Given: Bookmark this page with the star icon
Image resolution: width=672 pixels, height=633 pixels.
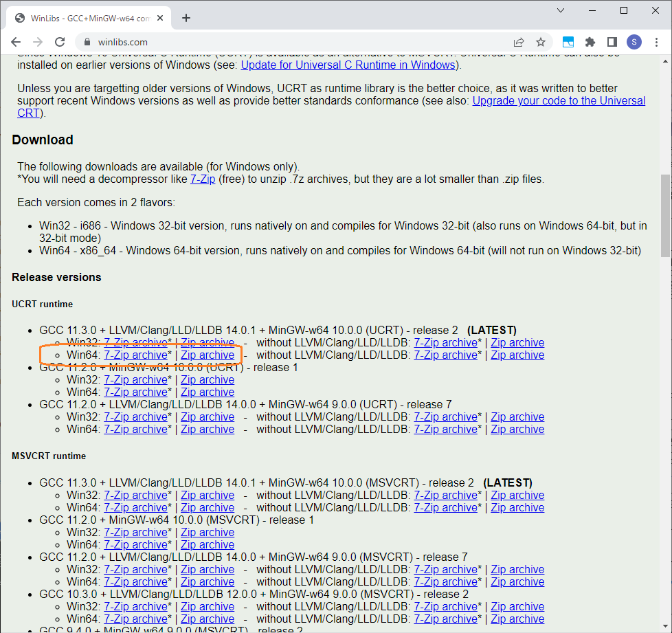Looking at the screenshot, I should point(541,42).
